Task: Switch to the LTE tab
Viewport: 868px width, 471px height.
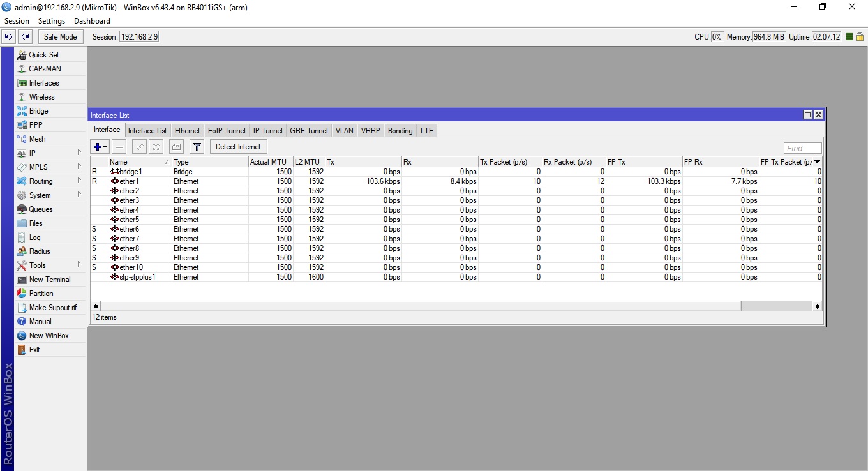Action: pyautogui.click(x=427, y=131)
